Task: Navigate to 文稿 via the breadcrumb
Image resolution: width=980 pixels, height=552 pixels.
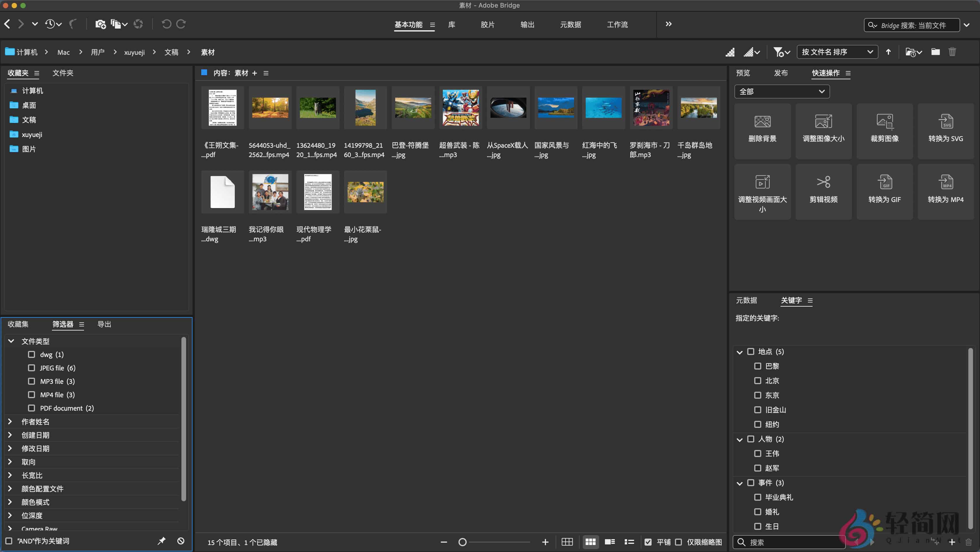Action: (x=171, y=52)
